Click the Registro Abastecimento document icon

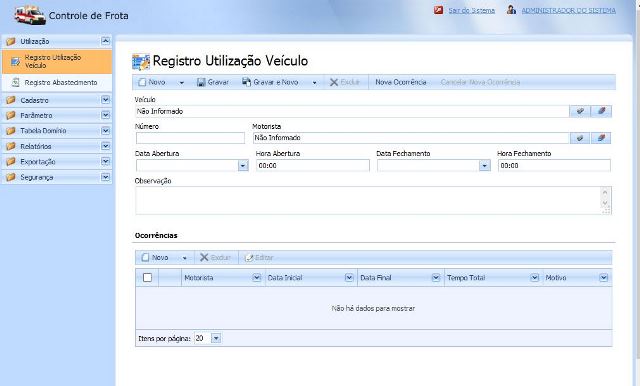coord(16,82)
